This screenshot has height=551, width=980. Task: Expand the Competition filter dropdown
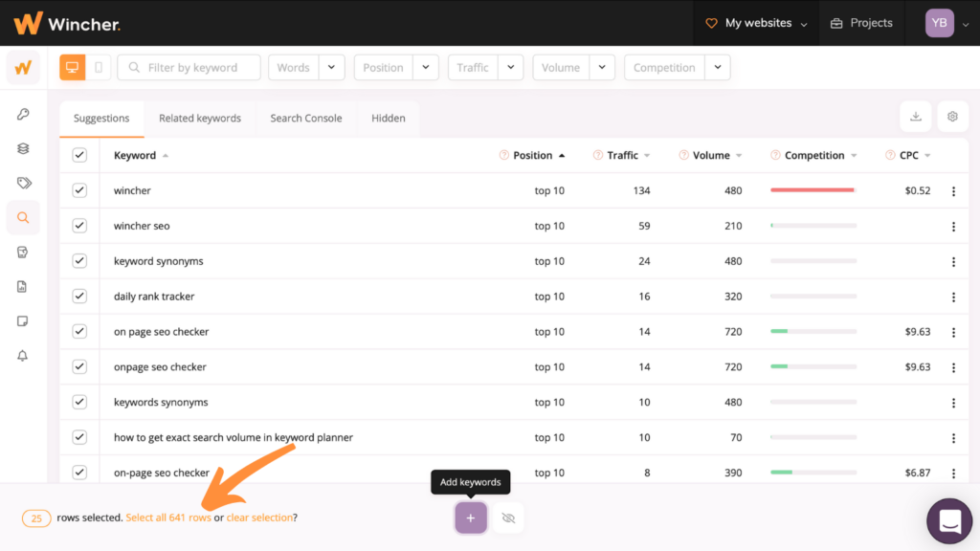[x=718, y=68]
